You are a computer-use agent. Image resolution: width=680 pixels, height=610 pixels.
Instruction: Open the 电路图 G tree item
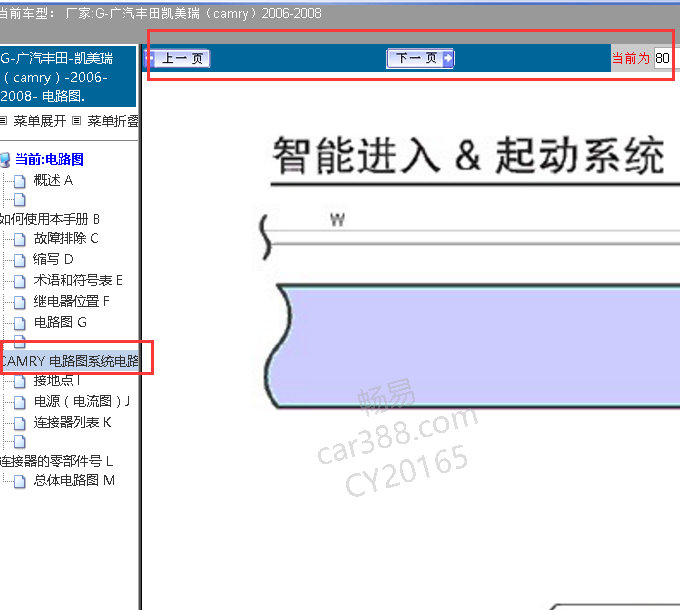pyautogui.click(x=60, y=322)
